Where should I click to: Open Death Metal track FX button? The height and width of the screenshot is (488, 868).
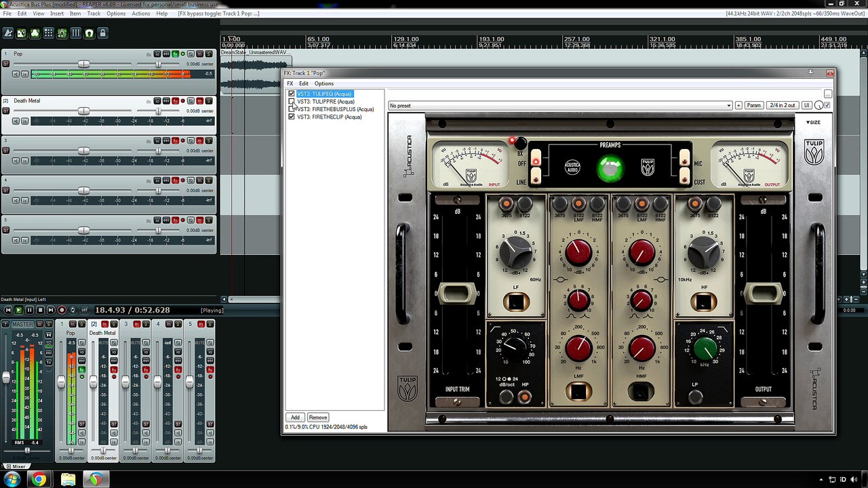coord(175,101)
